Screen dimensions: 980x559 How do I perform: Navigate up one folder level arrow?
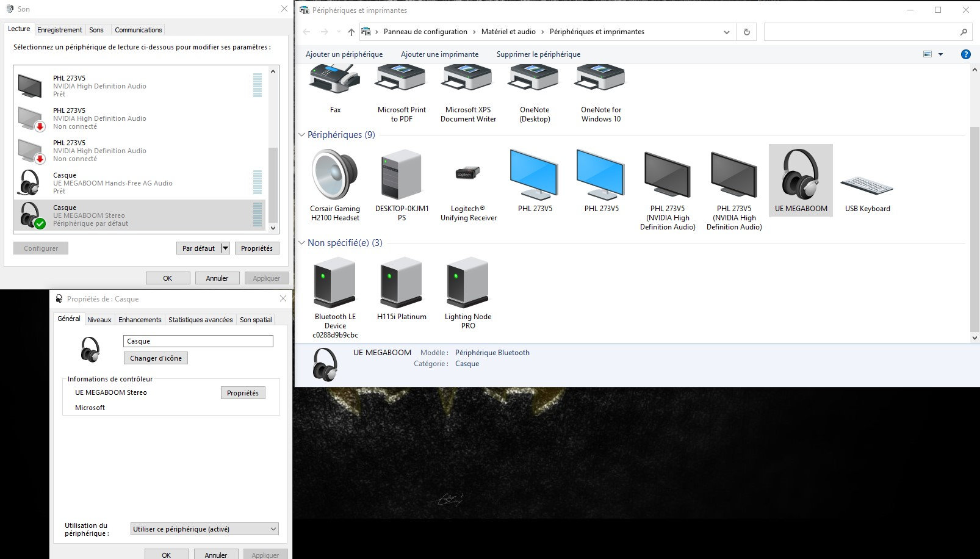(x=351, y=32)
